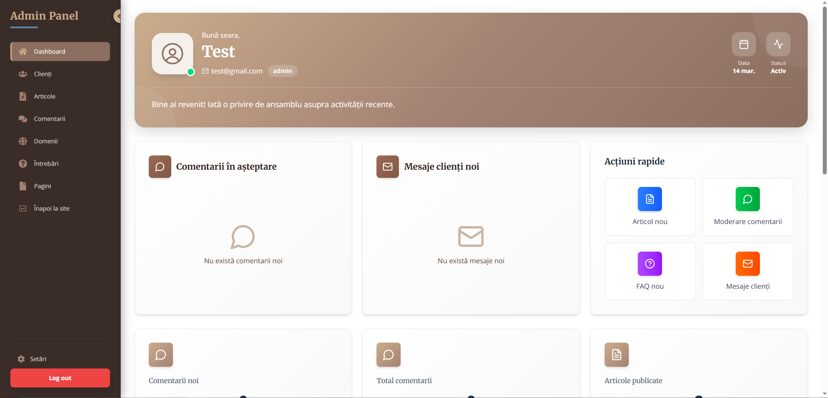Click the Comentarii în așteptare header icon

[x=160, y=167]
